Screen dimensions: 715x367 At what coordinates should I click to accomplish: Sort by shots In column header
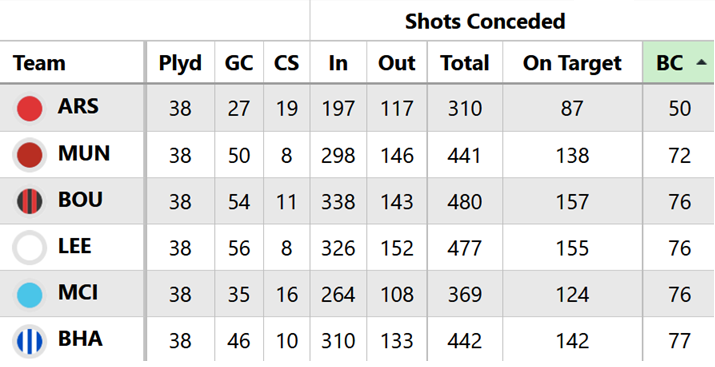coord(338,63)
